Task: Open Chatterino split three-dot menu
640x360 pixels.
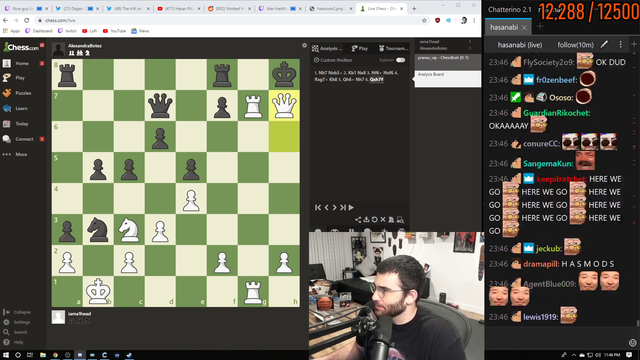Action: (x=621, y=44)
